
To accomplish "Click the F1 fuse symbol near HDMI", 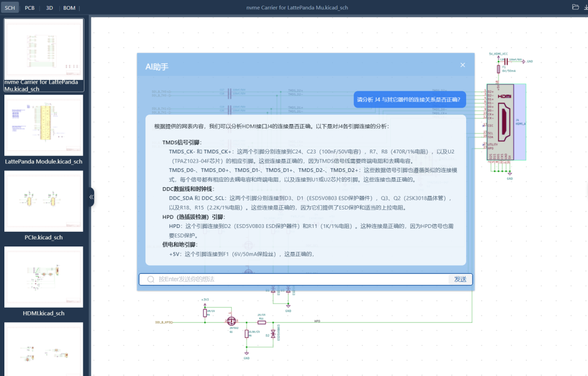I will [498, 69].
